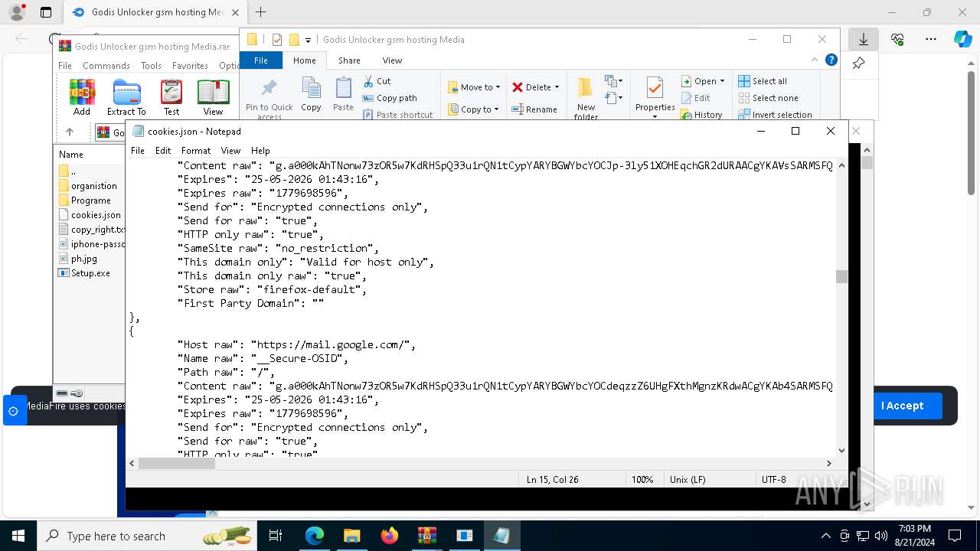Click Invert selection in Explorer ribbon
Viewport: 980px width, 551px height.
(775, 115)
